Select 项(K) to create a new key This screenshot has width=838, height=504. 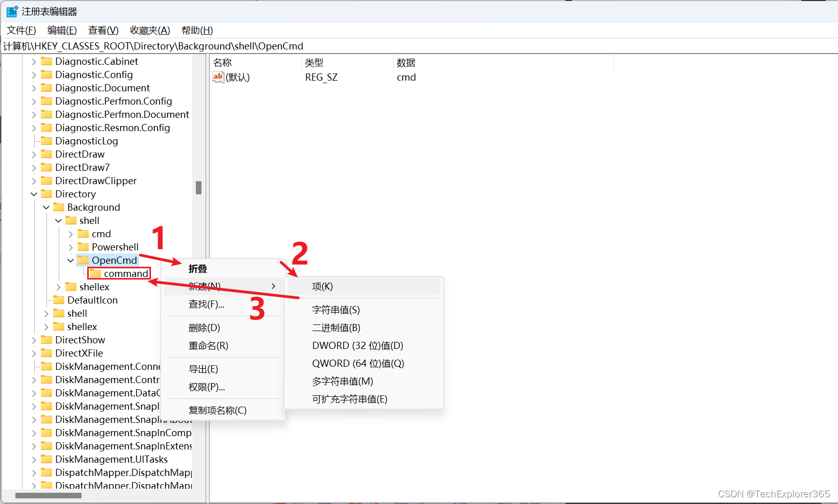[x=322, y=286]
